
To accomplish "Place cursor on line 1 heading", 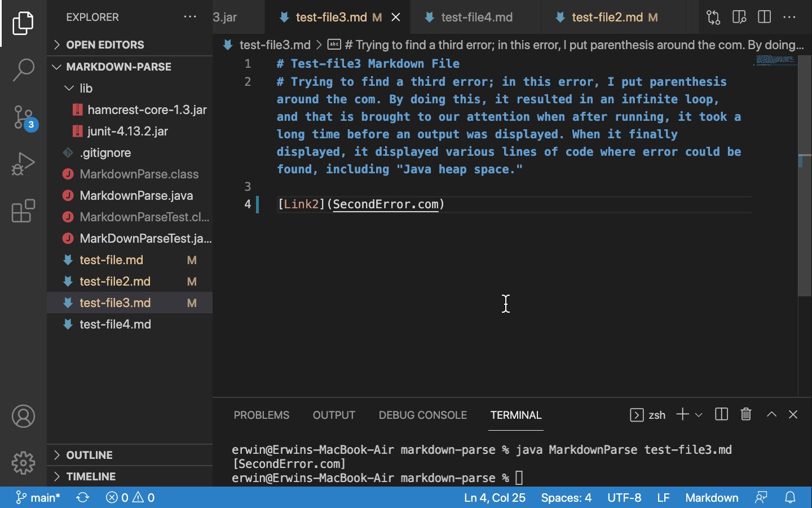I will [368, 64].
